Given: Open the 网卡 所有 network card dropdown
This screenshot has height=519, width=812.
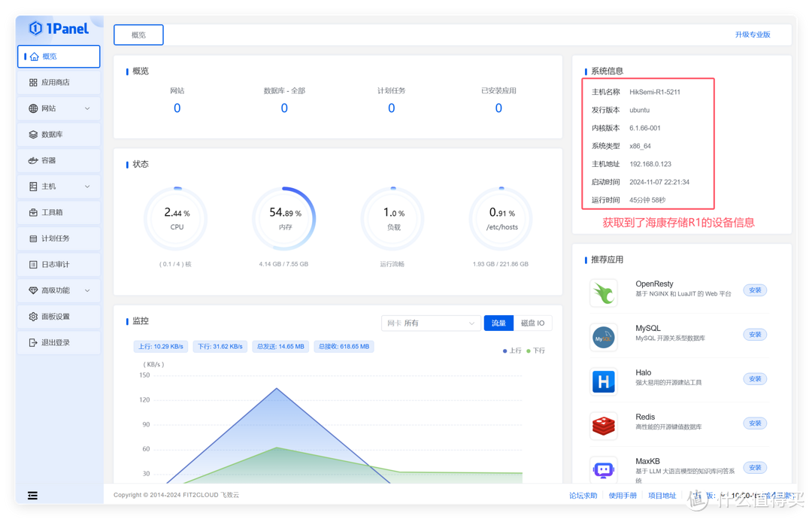Looking at the screenshot, I should pyautogui.click(x=431, y=323).
